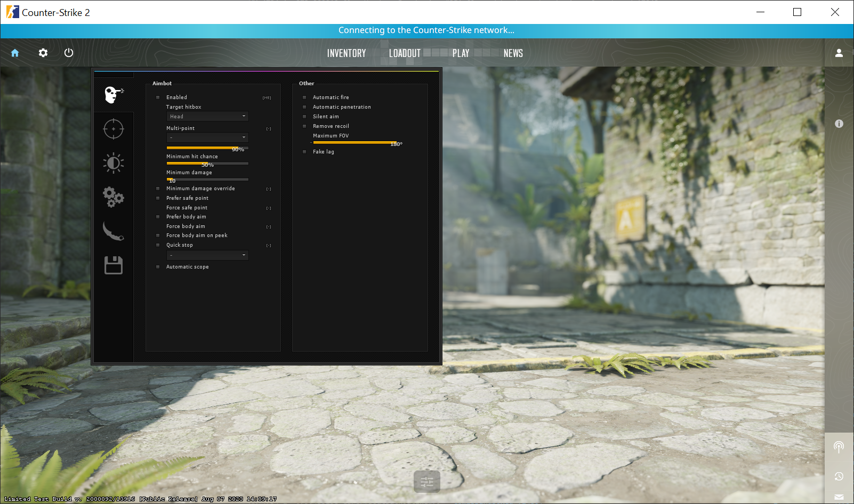Go to the NEWS tab
Image resolution: width=854 pixels, height=504 pixels.
[513, 53]
